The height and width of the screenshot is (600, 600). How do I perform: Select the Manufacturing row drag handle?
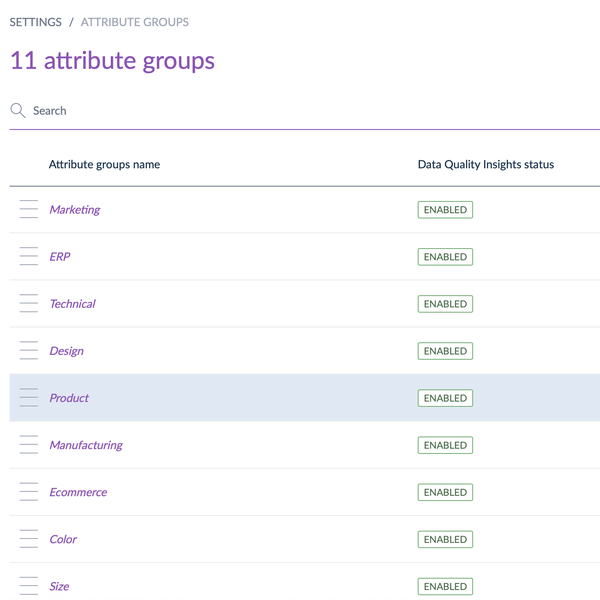(29, 445)
